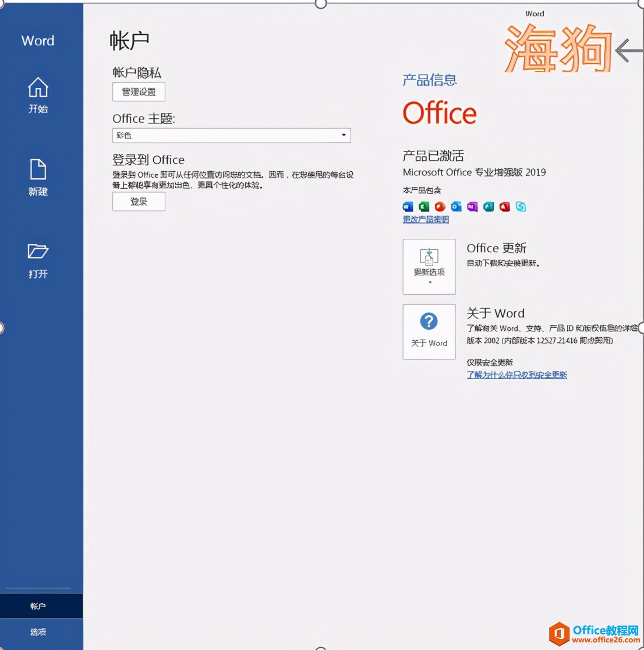
Task: Click the Excel app icon under product includes
Action: 424,206
